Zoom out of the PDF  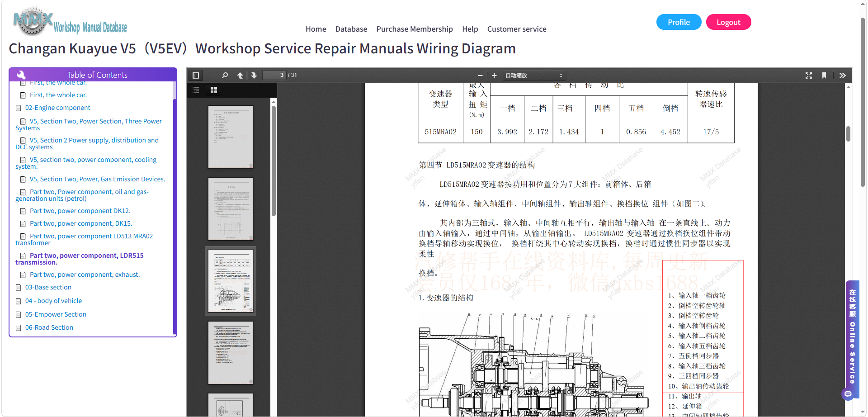[x=480, y=76]
